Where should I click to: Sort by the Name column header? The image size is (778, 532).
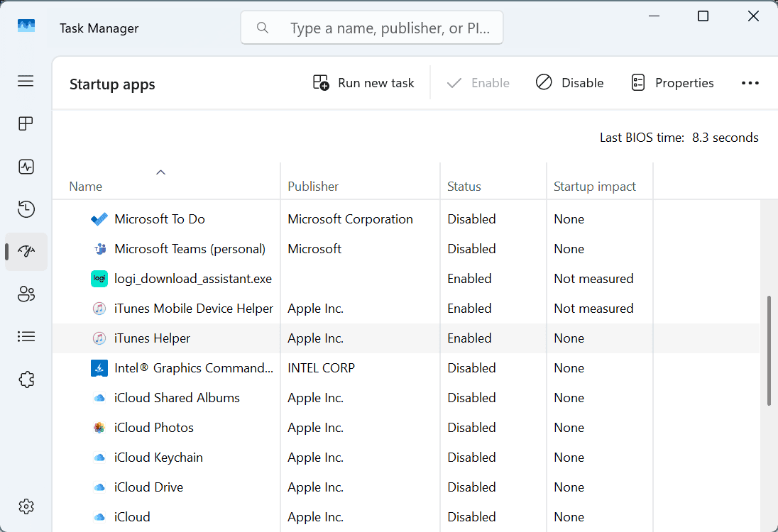coord(85,187)
